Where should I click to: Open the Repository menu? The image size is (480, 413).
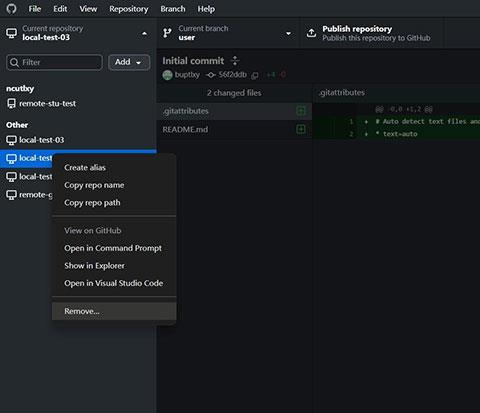point(129,9)
